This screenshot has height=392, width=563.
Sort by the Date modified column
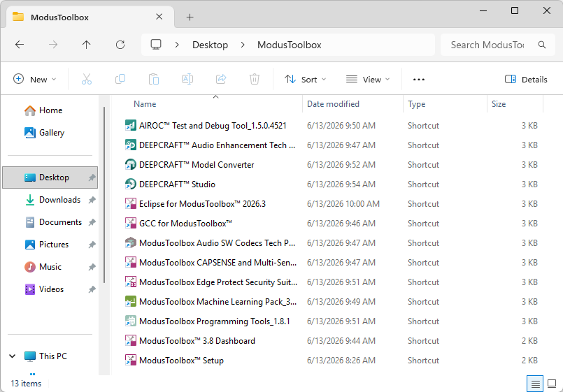pyautogui.click(x=333, y=104)
